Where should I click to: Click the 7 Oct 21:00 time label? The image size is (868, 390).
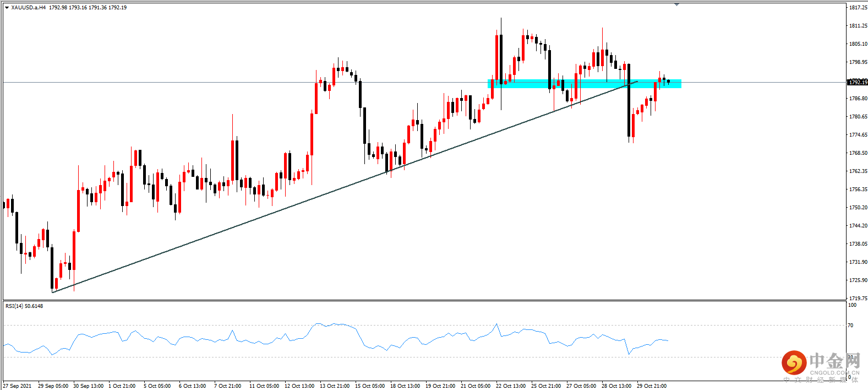click(x=227, y=386)
